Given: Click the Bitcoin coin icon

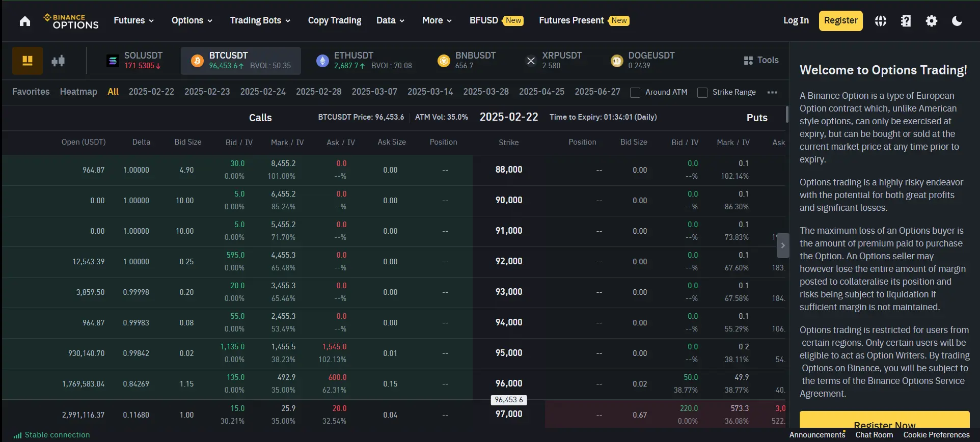Looking at the screenshot, I should coord(197,61).
